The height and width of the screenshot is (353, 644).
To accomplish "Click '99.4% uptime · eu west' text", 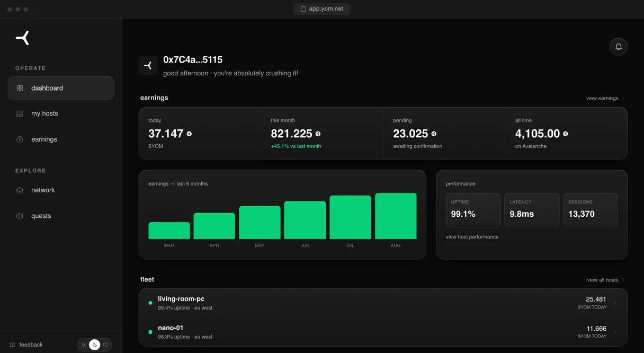I will pyautogui.click(x=185, y=308).
